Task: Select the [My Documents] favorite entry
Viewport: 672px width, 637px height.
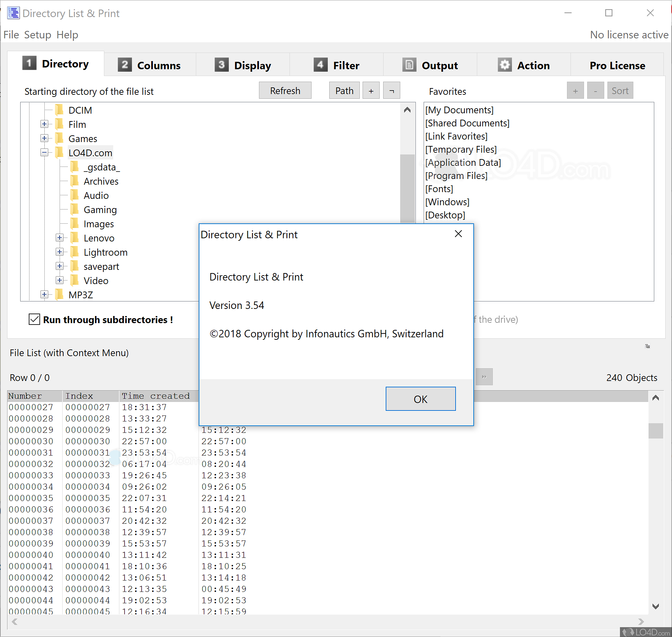Action: 459,110
